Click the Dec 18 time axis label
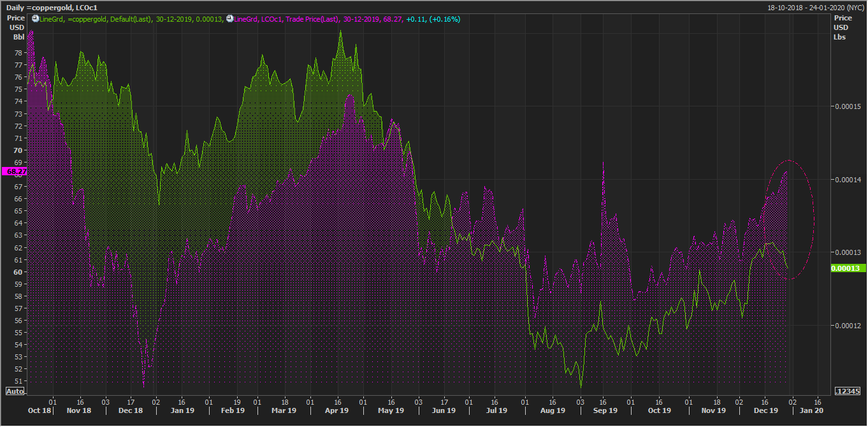 point(131,410)
